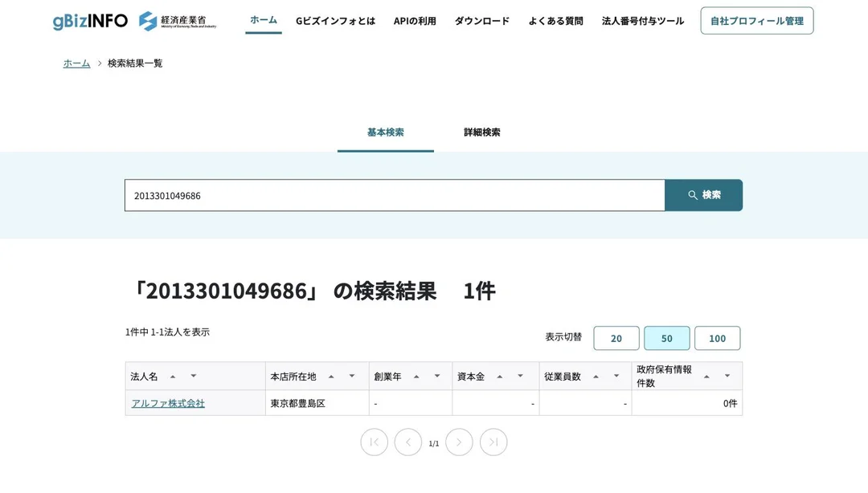Go to last results page icon
The width and height of the screenshot is (868, 493).
pos(493,442)
